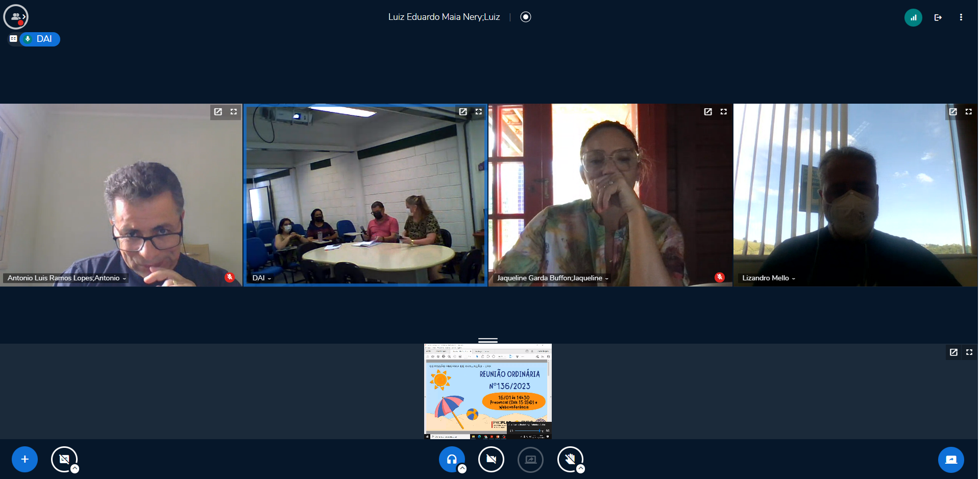Make the presentation area fullscreen
980x479 pixels.
point(969,352)
